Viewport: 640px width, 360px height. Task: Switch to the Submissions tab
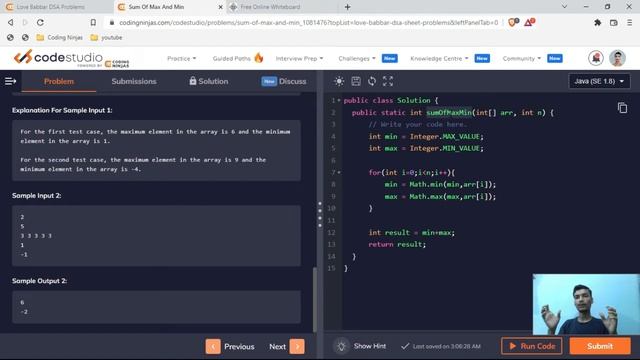click(134, 81)
